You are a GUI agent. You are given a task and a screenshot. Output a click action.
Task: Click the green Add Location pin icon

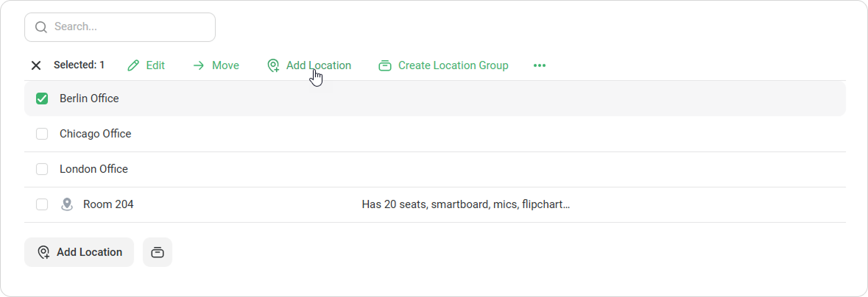tap(273, 65)
